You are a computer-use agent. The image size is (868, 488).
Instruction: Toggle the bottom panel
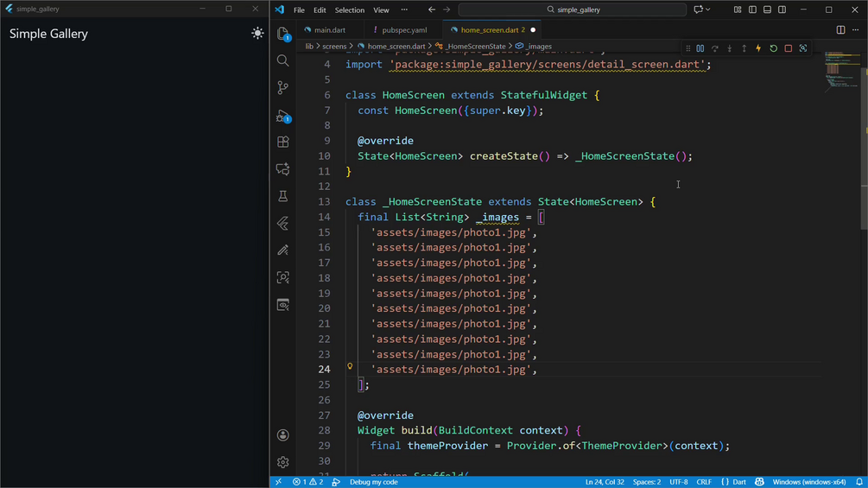767,10
